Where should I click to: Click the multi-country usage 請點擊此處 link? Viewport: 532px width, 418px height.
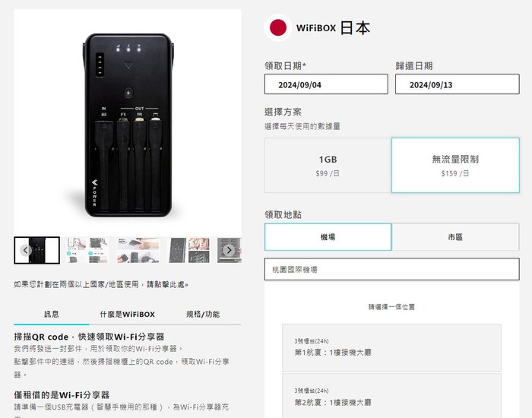pos(167,284)
